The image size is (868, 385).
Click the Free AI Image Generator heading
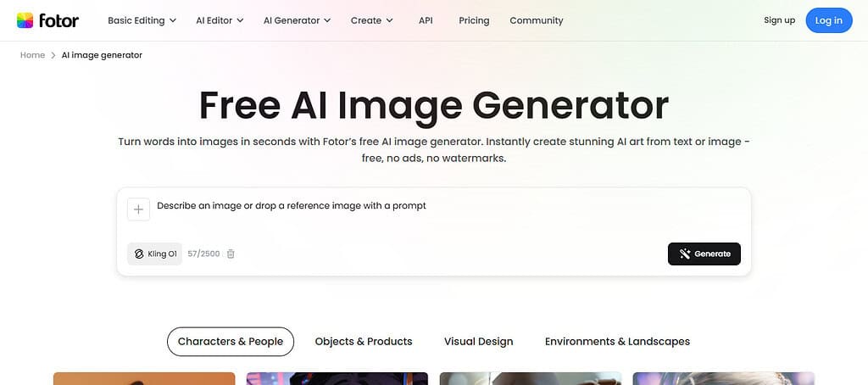pos(434,106)
